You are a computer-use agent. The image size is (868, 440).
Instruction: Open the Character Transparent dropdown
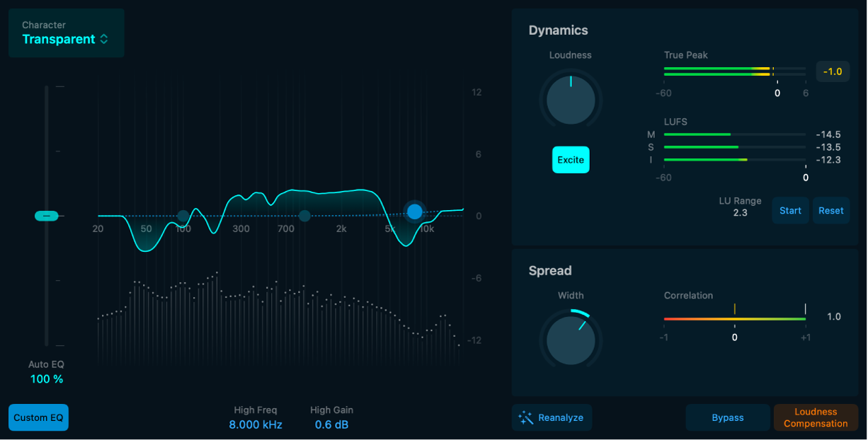pyautogui.click(x=66, y=33)
